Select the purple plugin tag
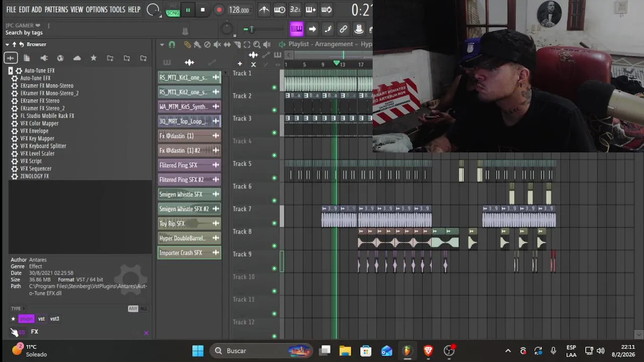Screen dimensions: 644x362 26,319
